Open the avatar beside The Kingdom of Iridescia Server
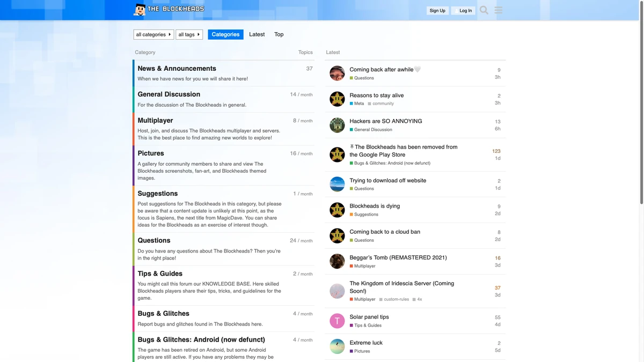The width and height of the screenshot is (644, 362). (337, 291)
